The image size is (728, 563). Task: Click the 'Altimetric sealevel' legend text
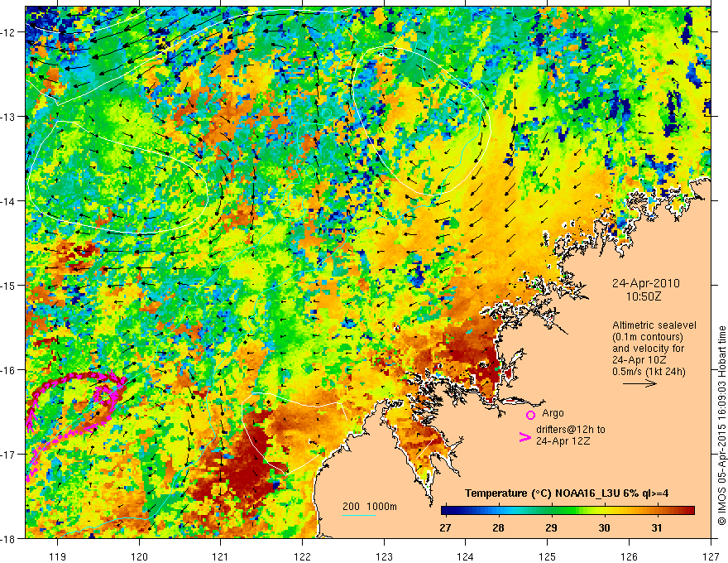[654, 325]
